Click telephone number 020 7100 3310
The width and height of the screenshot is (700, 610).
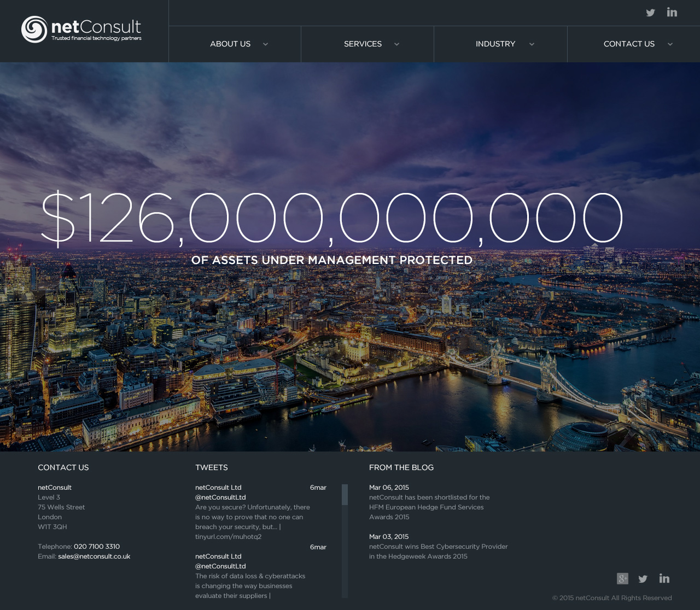click(x=97, y=547)
